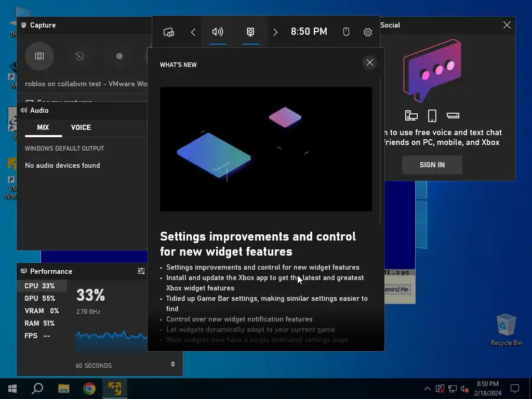
Task: Click SIGN IN in Social widget
Action: pyautogui.click(x=432, y=165)
